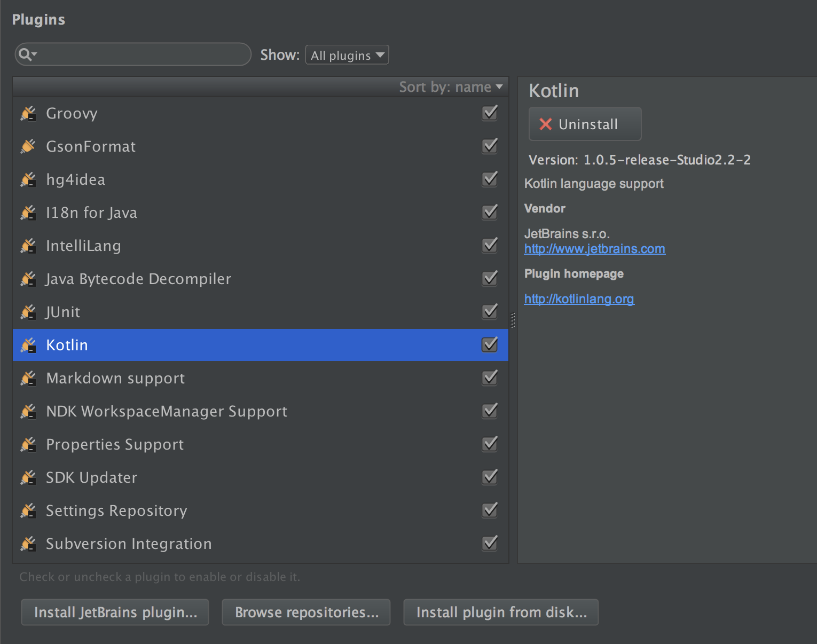Disable the I18n for Java checkbox
Viewport: 817px width, 644px height.
490,212
